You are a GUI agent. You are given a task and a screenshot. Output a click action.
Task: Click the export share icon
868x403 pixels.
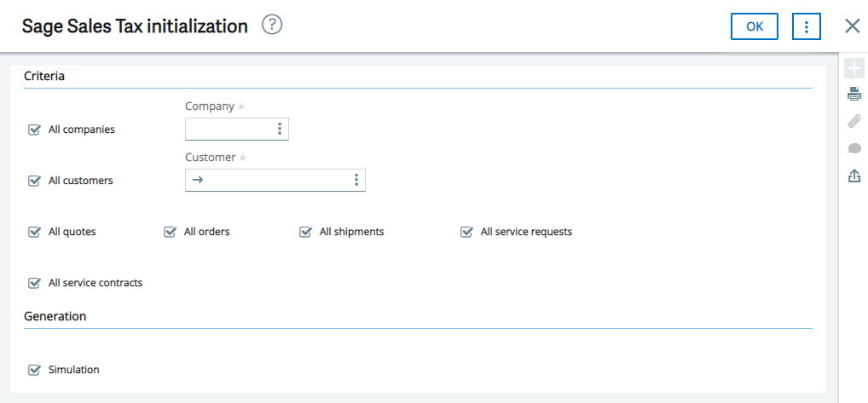pyautogui.click(x=854, y=176)
